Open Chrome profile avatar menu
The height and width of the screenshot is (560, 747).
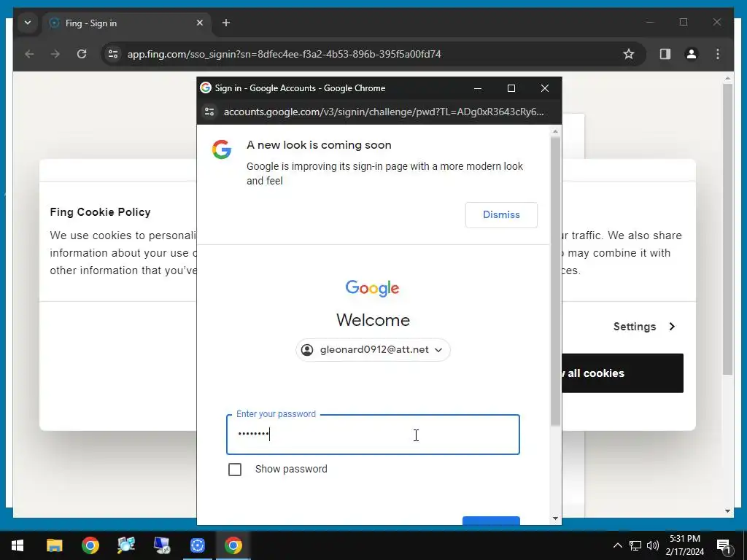[x=692, y=54]
